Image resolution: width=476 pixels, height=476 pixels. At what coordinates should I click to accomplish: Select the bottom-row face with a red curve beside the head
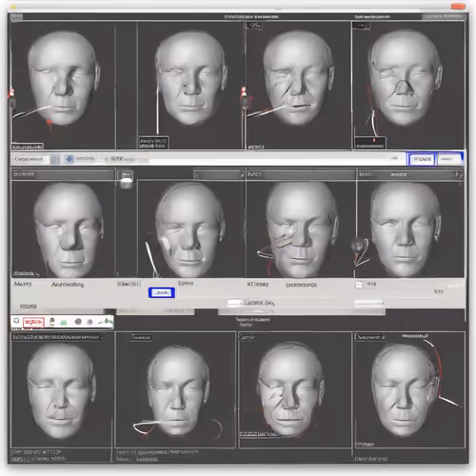pos(409,389)
